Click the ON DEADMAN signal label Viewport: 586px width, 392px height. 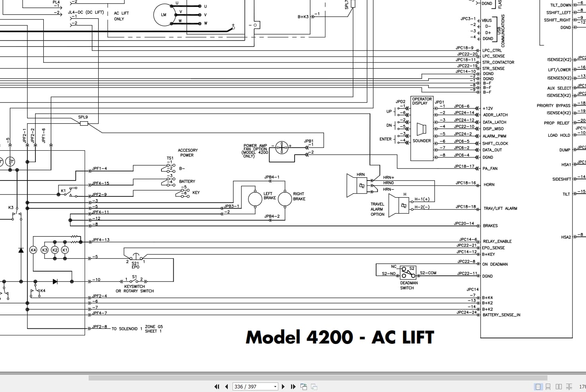pyautogui.click(x=495, y=264)
